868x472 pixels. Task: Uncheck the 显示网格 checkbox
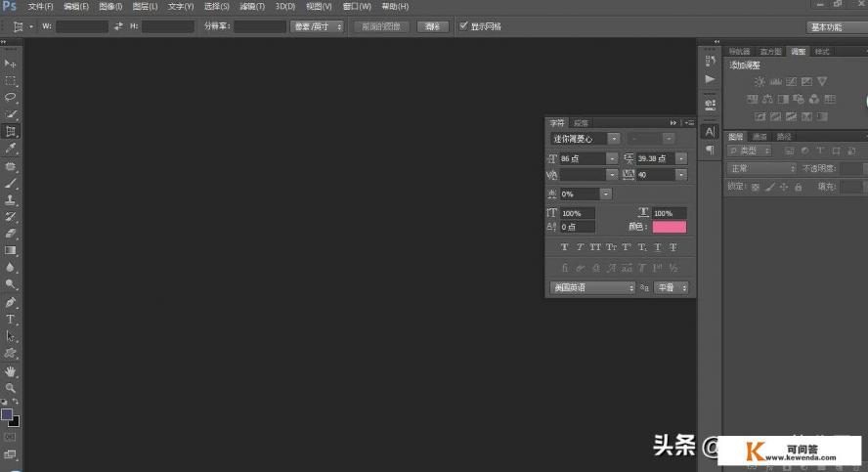click(x=463, y=26)
